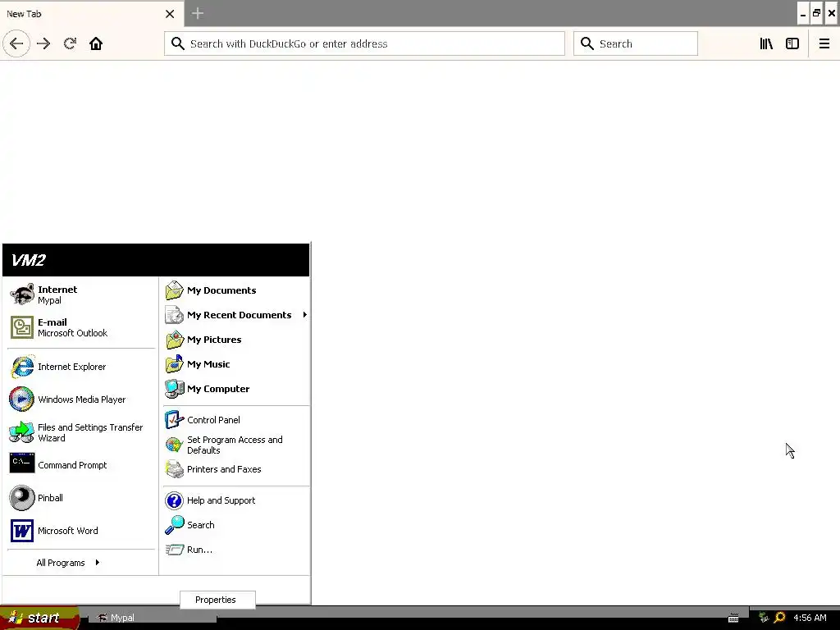Screen dimensions: 840x630
Task: Open Control Panel
Action: point(235,420)
